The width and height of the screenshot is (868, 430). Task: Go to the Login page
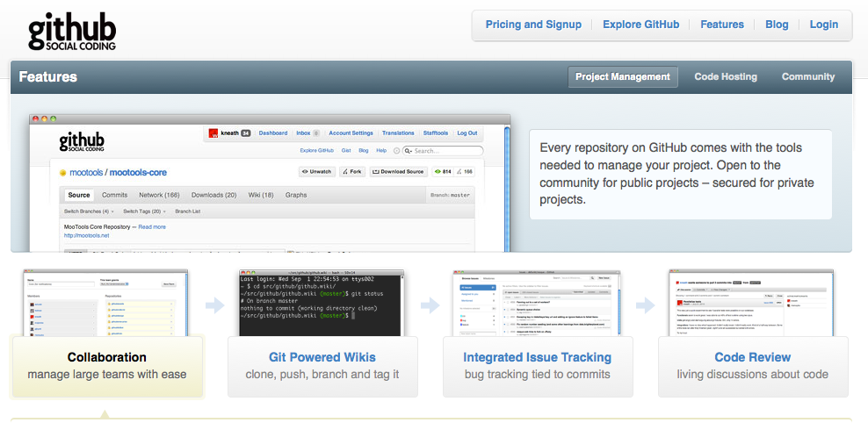(824, 25)
